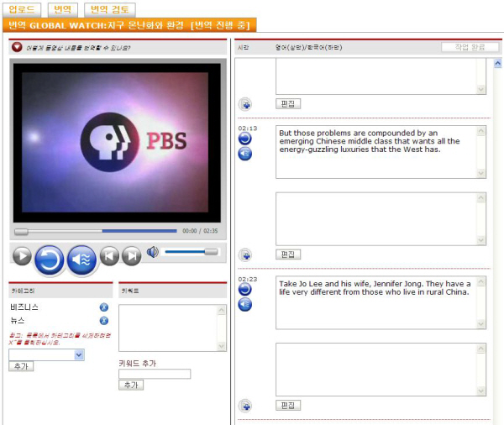The image size is (504, 425).
Task: Click the 키워드 추가 input field
Action: point(155,374)
